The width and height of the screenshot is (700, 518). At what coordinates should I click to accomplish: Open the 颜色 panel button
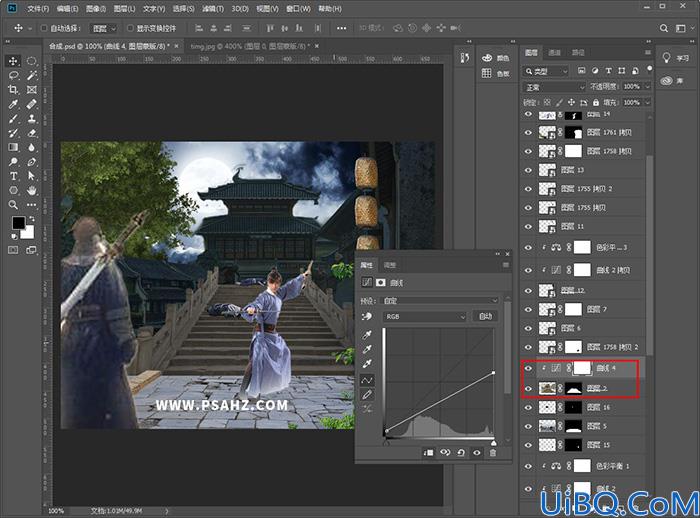[495, 58]
